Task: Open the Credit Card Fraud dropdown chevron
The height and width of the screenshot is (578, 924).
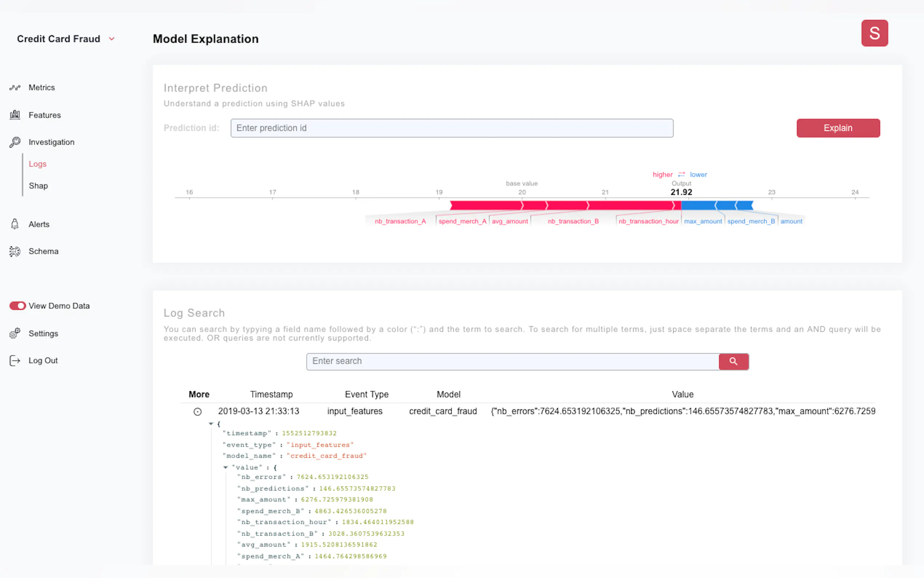Action: 112,39
